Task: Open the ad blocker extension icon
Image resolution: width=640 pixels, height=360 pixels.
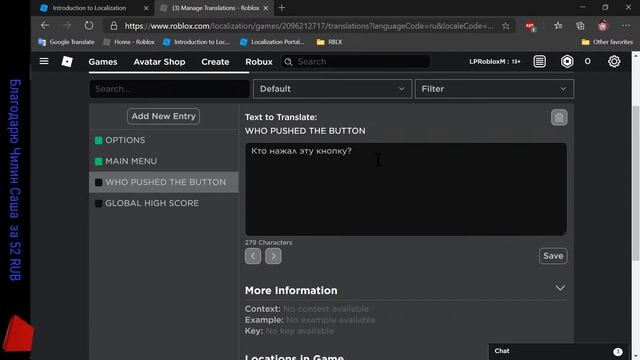Action: 530,26
